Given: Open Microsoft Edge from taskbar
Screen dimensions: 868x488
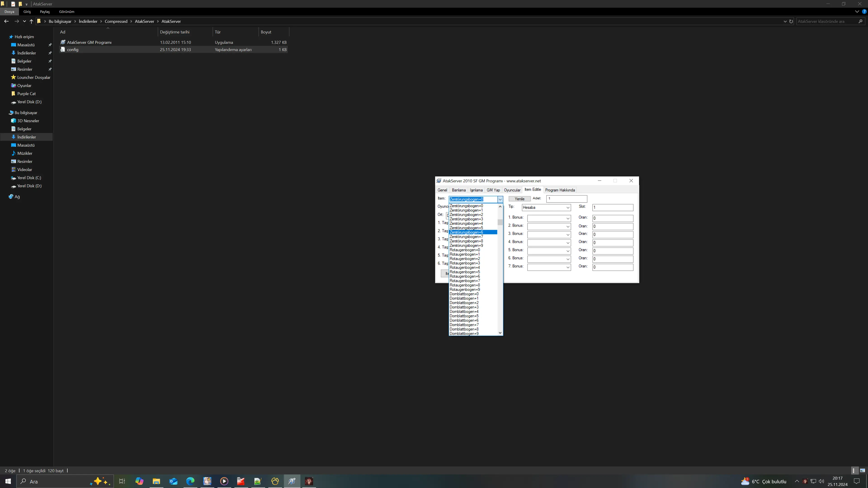Looking at the screenshot, I should [x=190, y=481].
